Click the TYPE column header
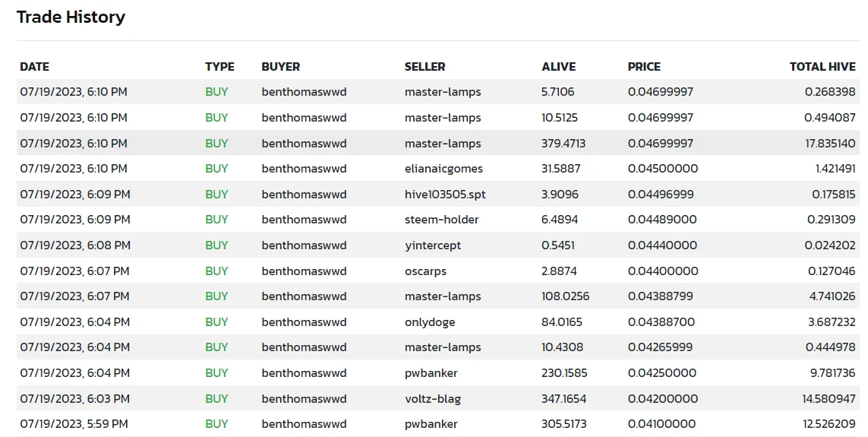 (x=219, y=67)
